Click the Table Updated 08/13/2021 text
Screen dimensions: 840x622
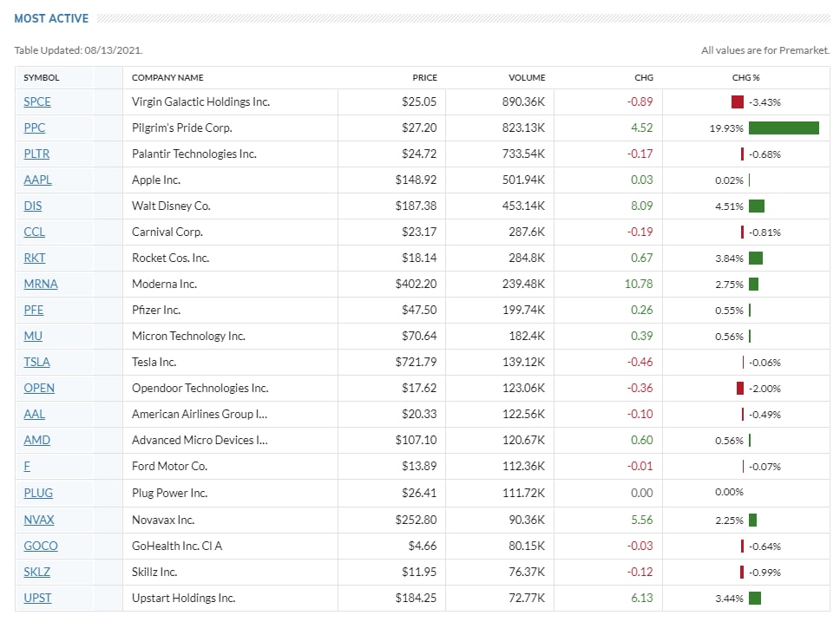coord(79,50)
